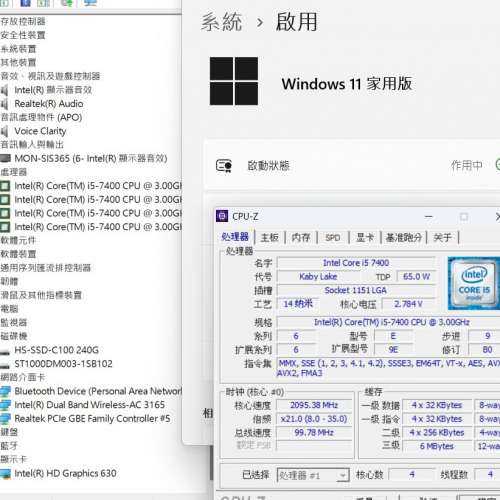This screenshot has height=500, width=500.
Task: Click the Intel Dual Band Wireless-AC 3165 icon
Action: pyautogui.click(x=5, y=405)
